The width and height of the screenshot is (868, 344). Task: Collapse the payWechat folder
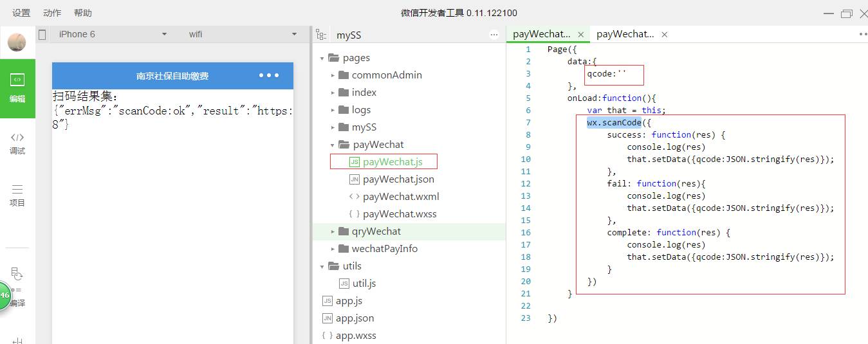pyautogui.click(x=333, y=145)
